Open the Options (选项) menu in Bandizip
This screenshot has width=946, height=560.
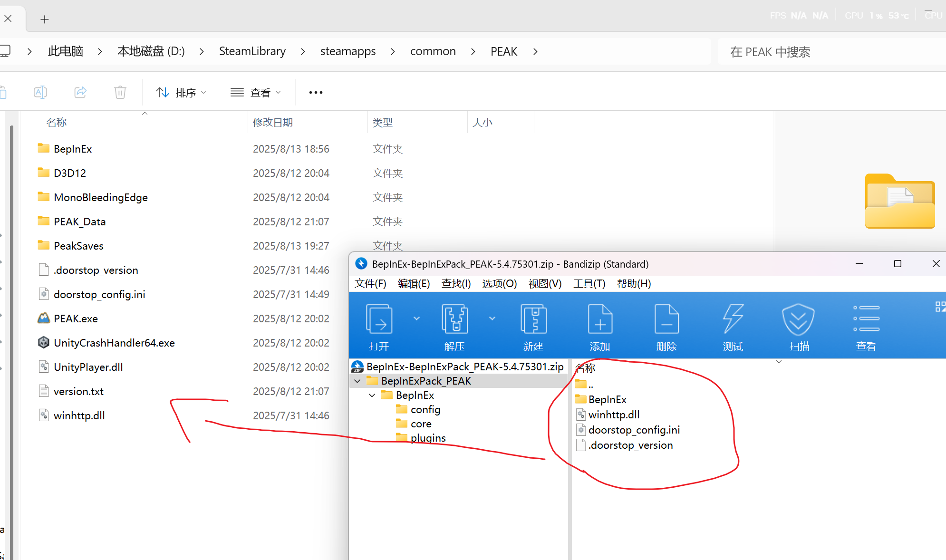point(499,284)
